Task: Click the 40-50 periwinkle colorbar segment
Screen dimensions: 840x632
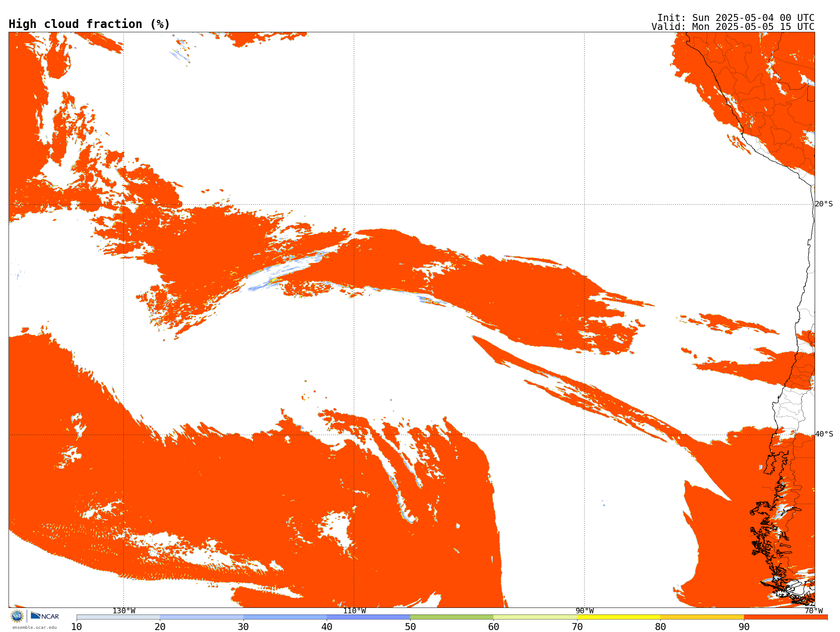Action: [x=368, y=617]
